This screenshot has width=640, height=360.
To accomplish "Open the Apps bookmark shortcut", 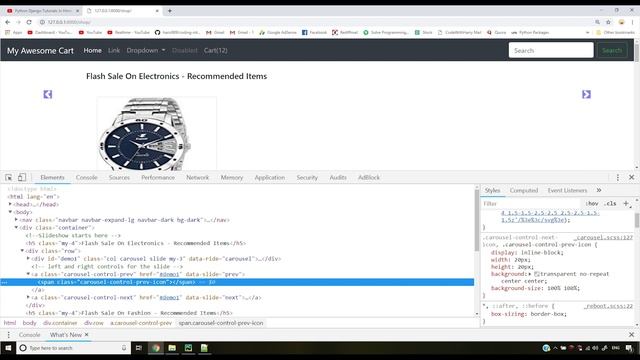I will coord(13,32).
